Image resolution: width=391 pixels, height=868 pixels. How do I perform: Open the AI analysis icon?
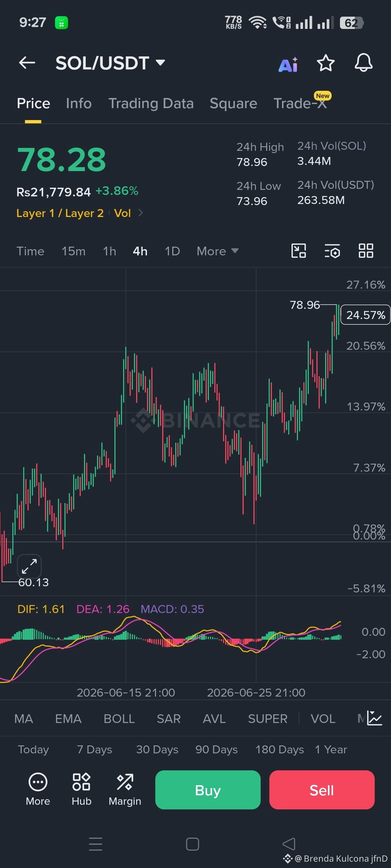click(x=288, y=64)
